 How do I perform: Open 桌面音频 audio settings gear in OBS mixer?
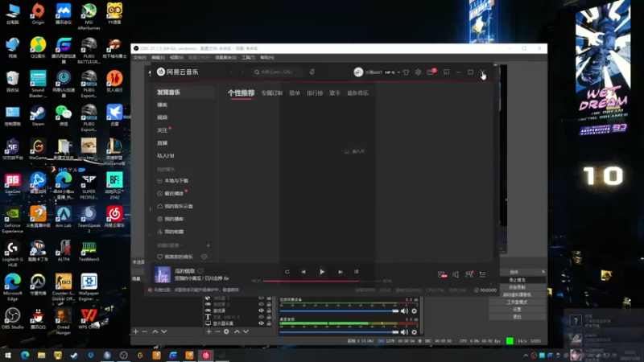click(x=414, y=332)
